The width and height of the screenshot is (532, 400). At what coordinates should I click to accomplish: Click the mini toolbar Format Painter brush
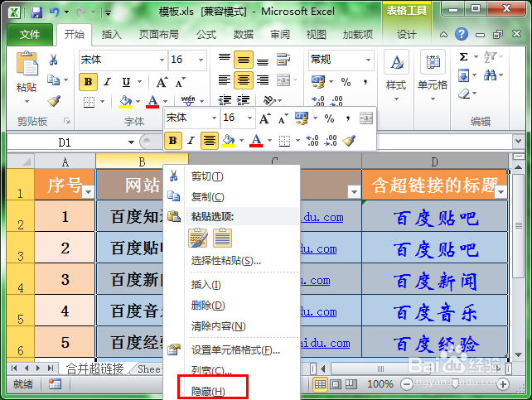[349, 140]
